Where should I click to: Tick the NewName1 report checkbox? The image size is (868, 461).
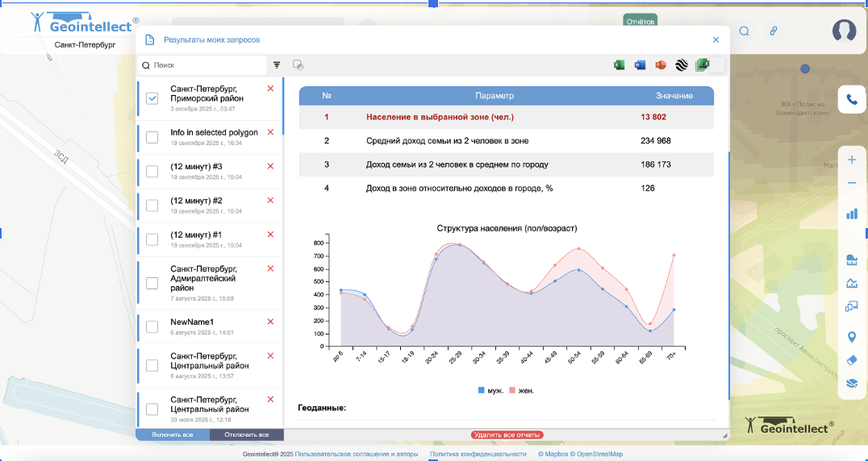(x=152, y=326)
